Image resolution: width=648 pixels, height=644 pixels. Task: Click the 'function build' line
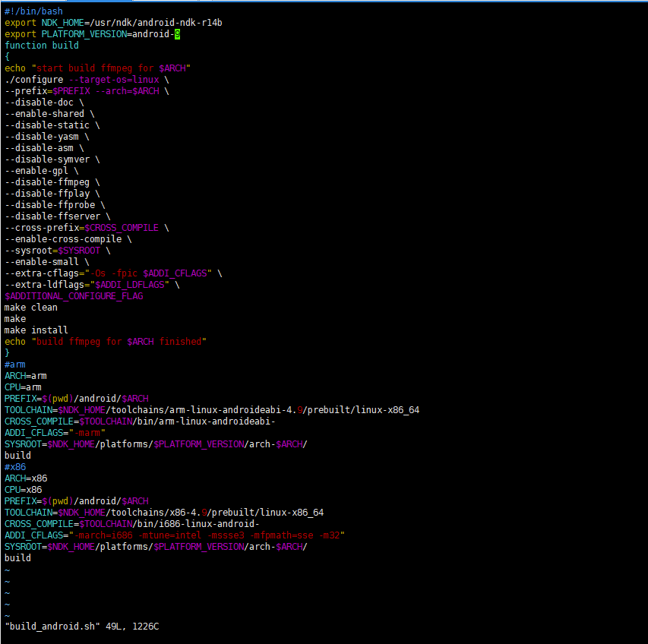pos(41,46)
